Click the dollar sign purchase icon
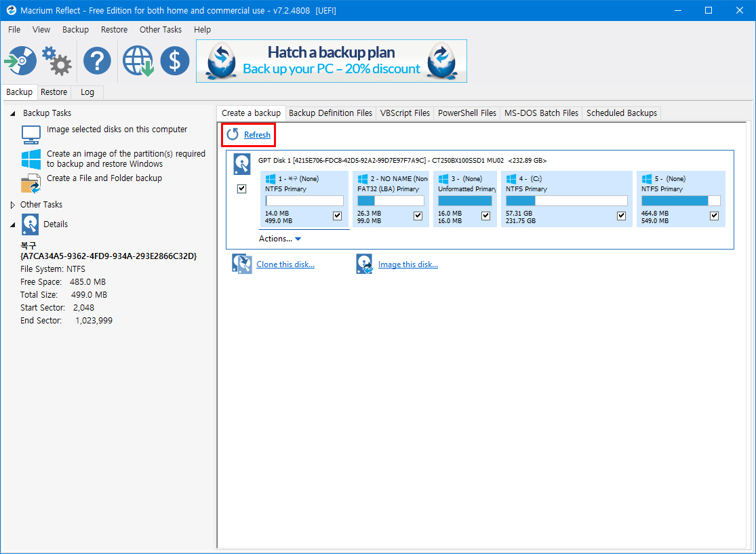The width and height of the screenshot is (756, 554). [175, 61]
